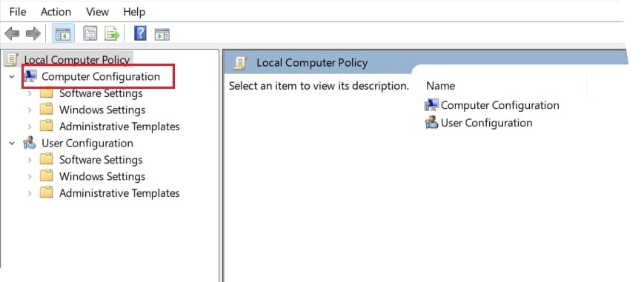Select User Configuration label in tree
644x282 pixels.
(87, 143)
